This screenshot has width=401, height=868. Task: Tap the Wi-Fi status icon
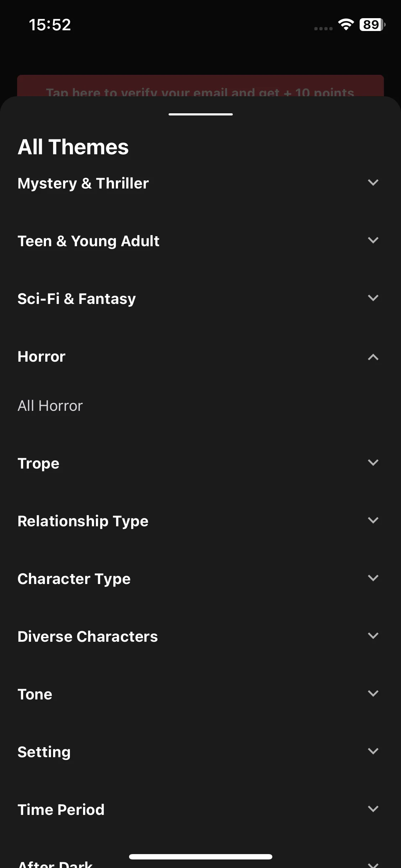346,25
